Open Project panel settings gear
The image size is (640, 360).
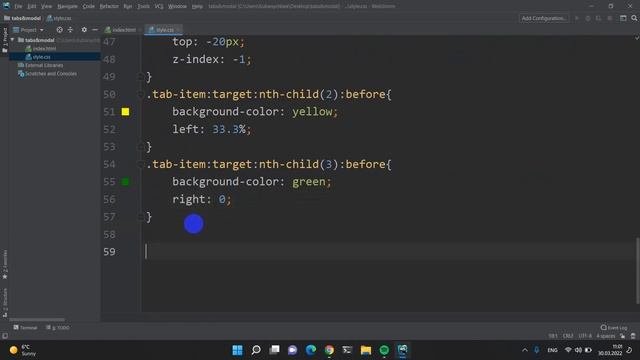pyautogui.click(x=84, y=30)
